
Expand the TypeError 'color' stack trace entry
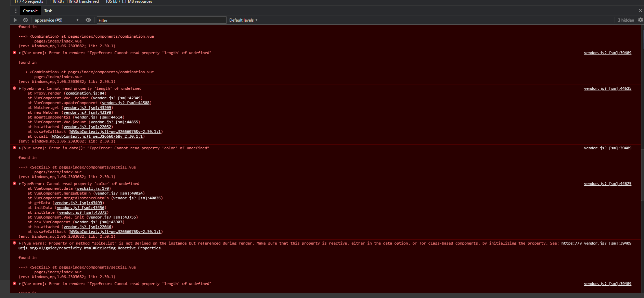coord(20,184)
